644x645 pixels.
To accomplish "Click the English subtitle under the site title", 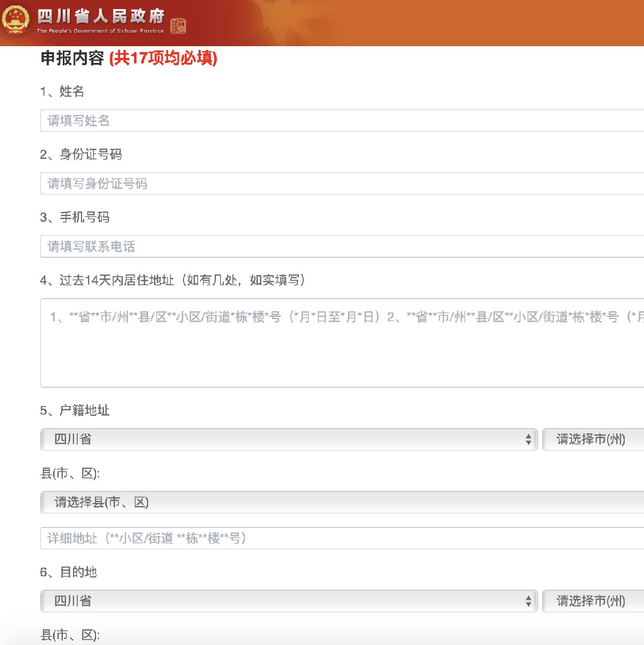I will 100,31.
